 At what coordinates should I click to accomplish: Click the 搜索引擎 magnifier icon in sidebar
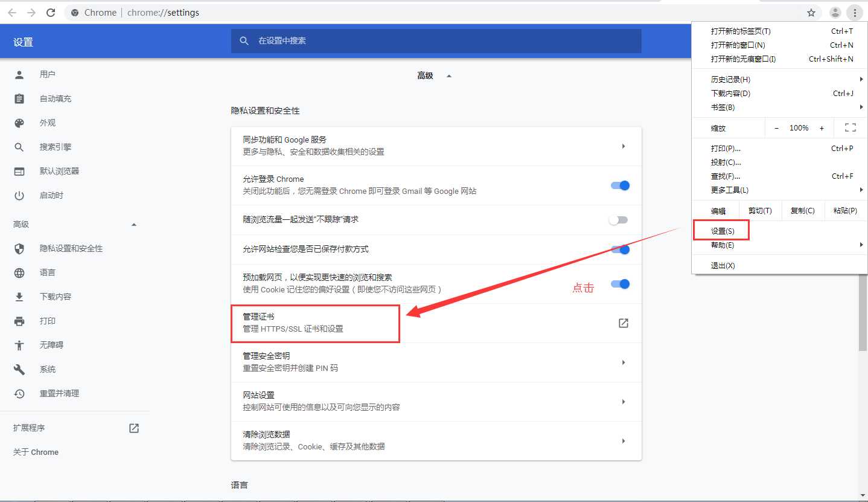(19, 147)
